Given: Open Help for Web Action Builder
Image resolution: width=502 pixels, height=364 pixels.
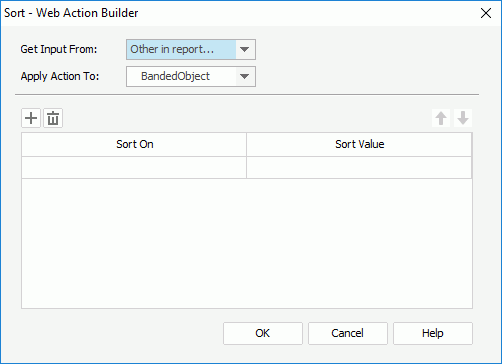Looking at the screenshot, I should click(433, 333).
